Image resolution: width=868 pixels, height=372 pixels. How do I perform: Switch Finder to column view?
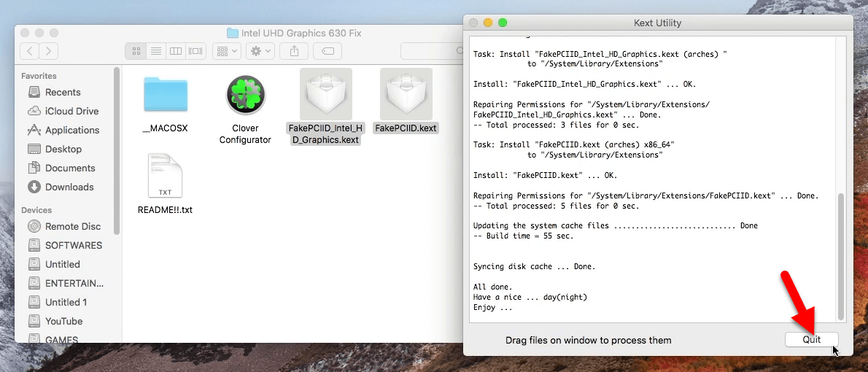pos(176,51)
